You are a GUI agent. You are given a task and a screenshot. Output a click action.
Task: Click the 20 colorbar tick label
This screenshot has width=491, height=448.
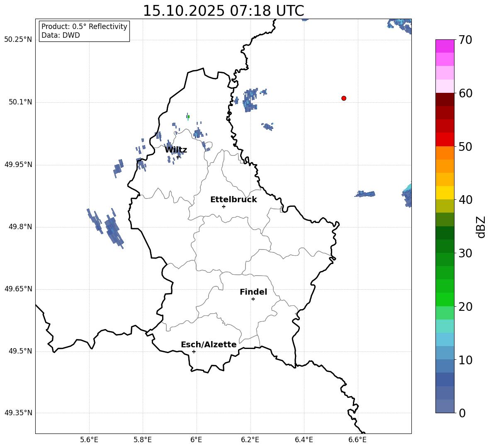(x=465, y=306)
